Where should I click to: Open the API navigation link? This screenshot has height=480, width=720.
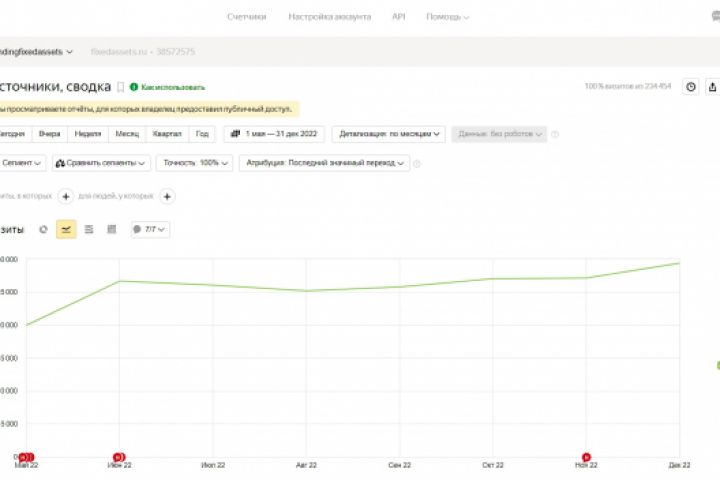pyautogui.click(x=398, y=17)
